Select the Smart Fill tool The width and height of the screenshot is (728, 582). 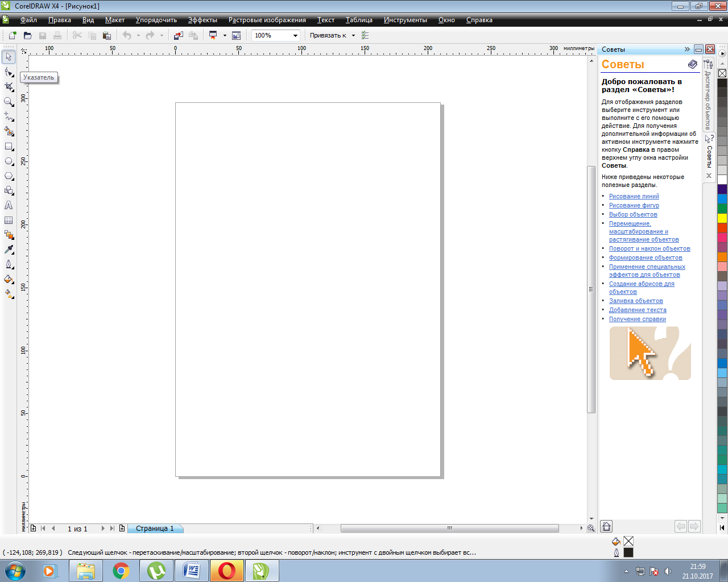9,131
